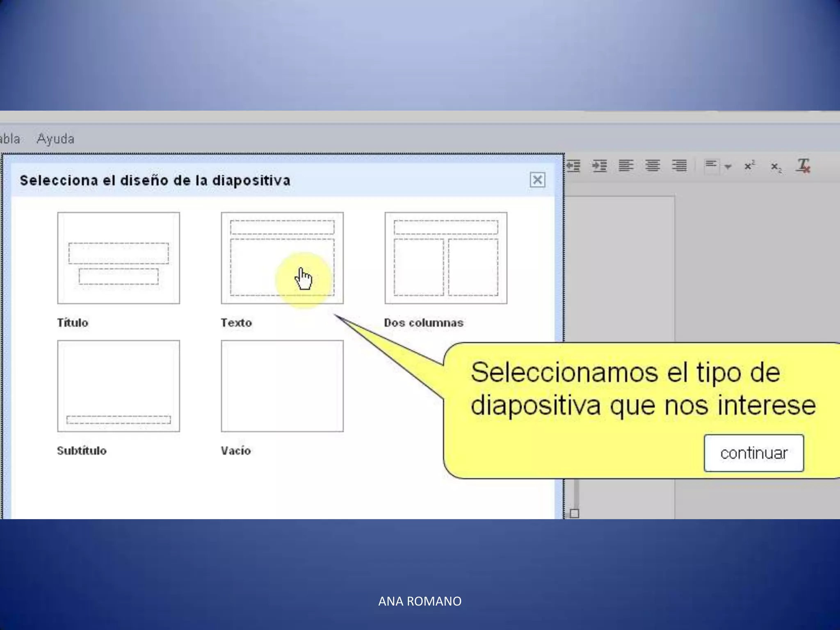The width and height of the screenshot is (840, 630).
Task: Open the vertical alignment dropdown arrow
Action: pyautogui.click(x=728, y=167)
